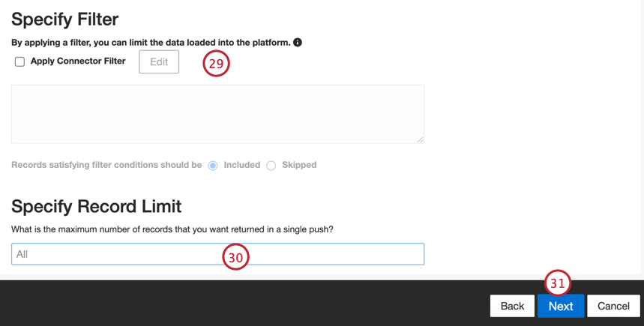The width and height of the screenshot is (644, 326).
Task: Click inside the connector filter text area
Action: tap(217, 113)
